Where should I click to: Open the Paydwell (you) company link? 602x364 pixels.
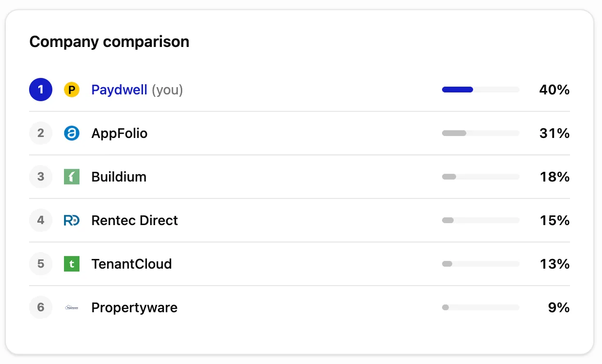tap(137, 90)
